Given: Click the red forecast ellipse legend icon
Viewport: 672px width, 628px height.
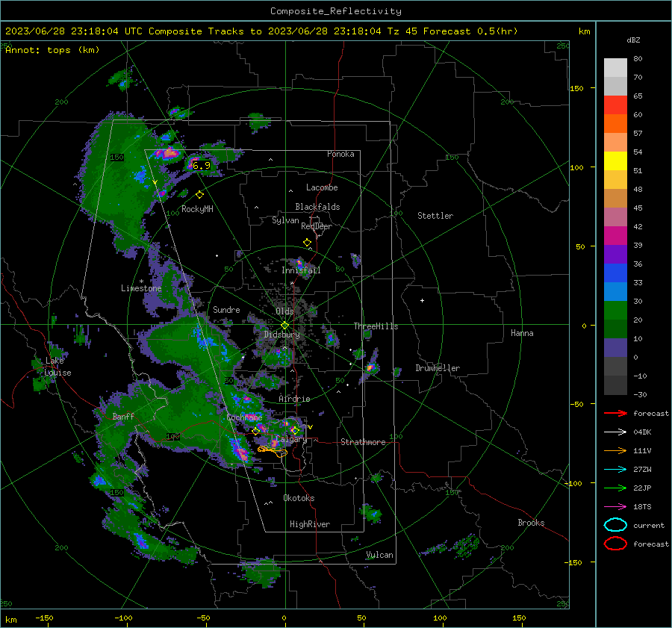Looking at the screenshot, I should pyautogui.click(x=615, y=544).
